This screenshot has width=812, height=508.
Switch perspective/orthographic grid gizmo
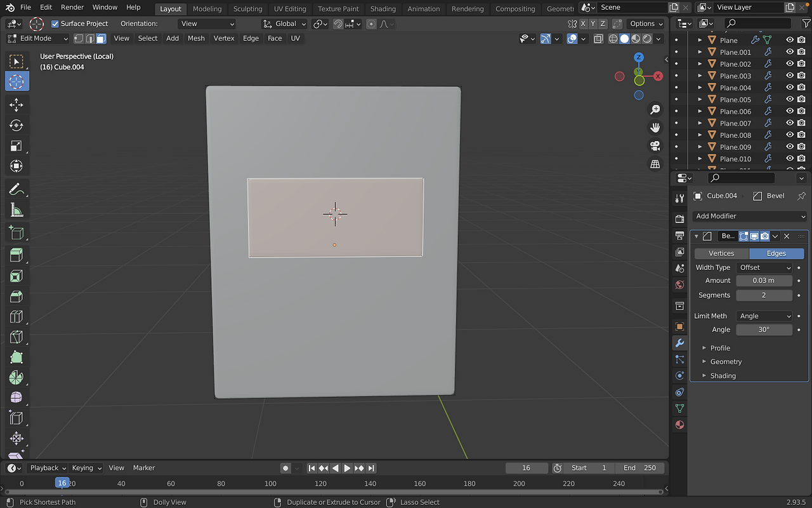coord(655,164)
